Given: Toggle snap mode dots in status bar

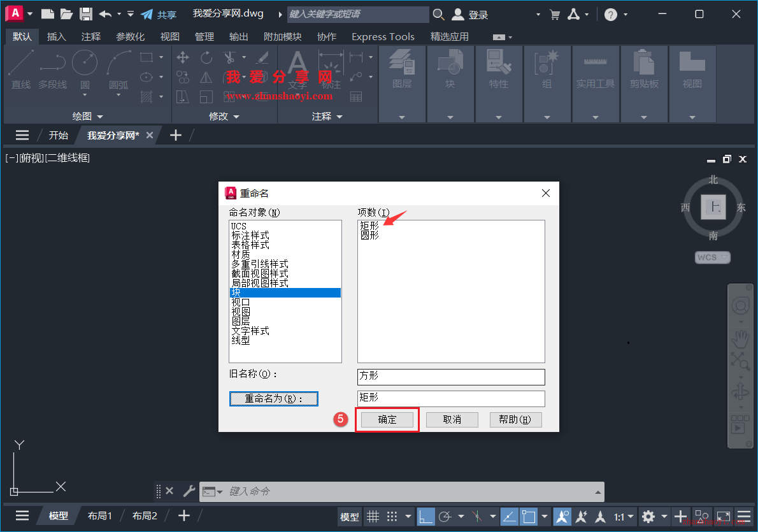Looking at the screenshot, I should 392,517.
